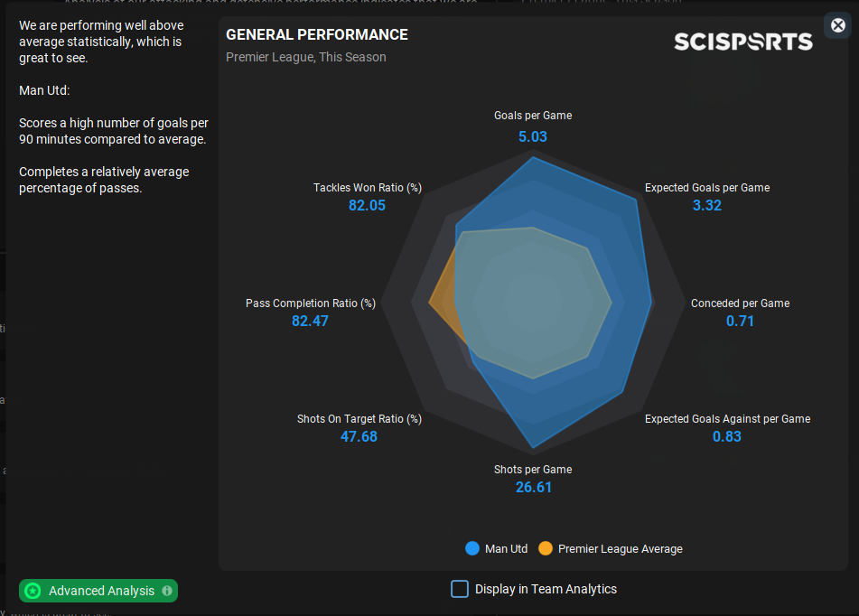Click the Man Utd blue legend dot
Image resolution: width=859 pixels, height=616 pixels.
tap(472, 548)
